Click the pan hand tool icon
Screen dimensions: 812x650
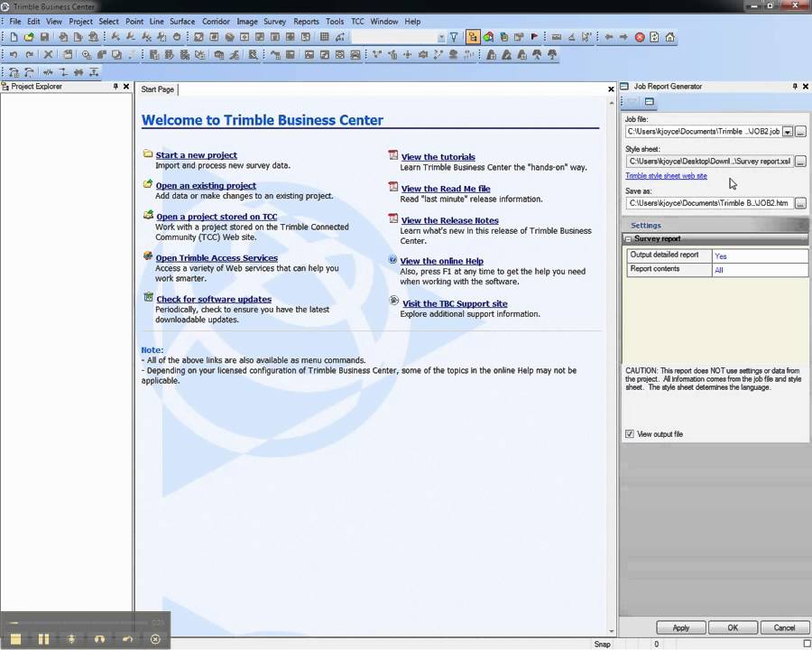click(177, 37)
